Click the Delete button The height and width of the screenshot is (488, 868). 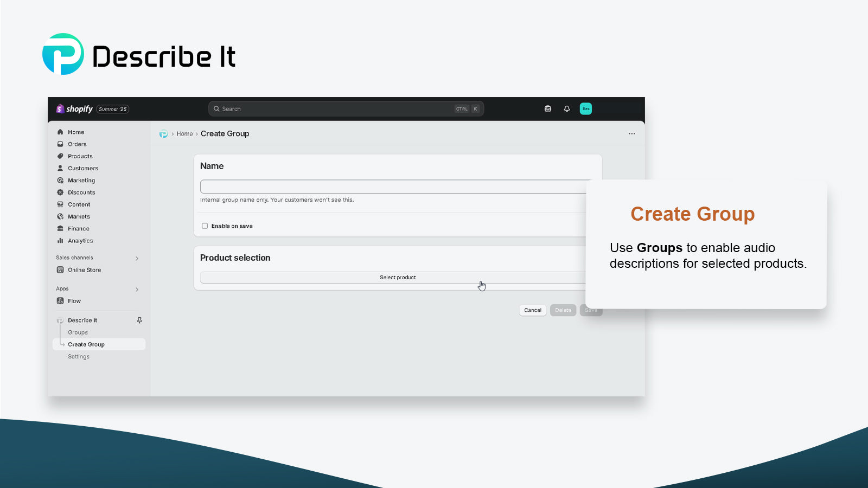click(x=563, y=310)
